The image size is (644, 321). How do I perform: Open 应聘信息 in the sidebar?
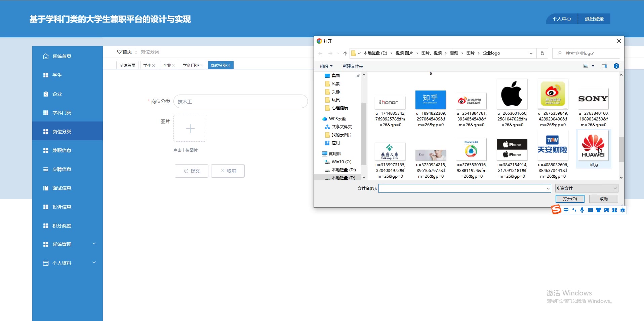pos(68,169)
